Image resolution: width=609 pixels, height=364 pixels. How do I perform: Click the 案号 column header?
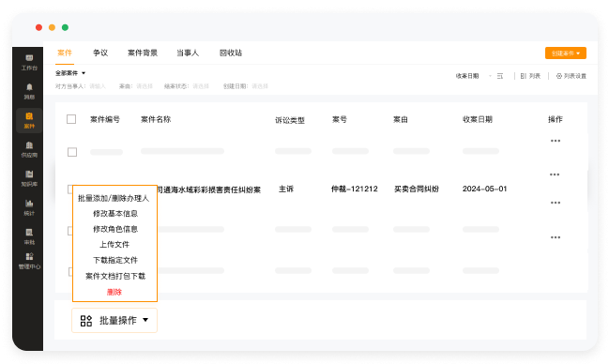tap(340, 120)
